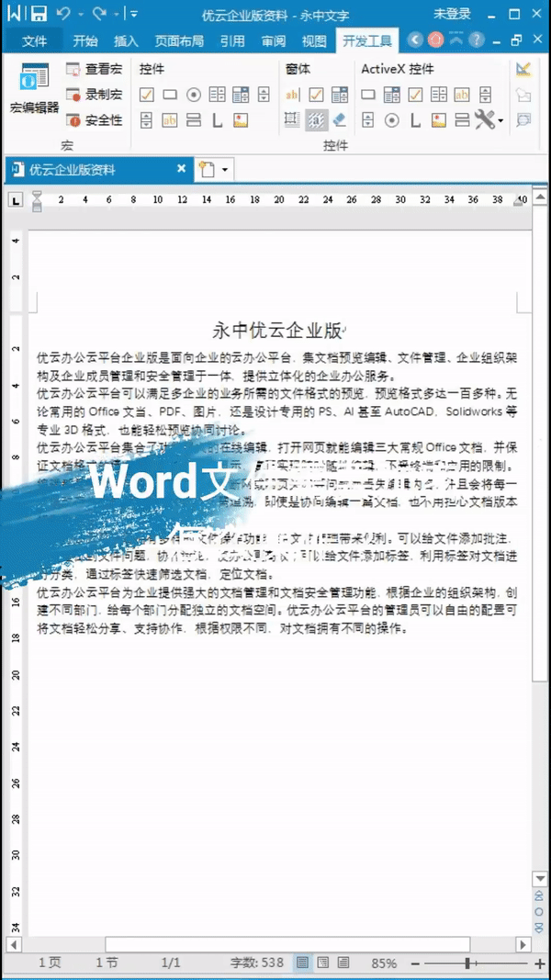Insert list box from the 控件 group
Viewport: 551px width, 980px height.
217,95
